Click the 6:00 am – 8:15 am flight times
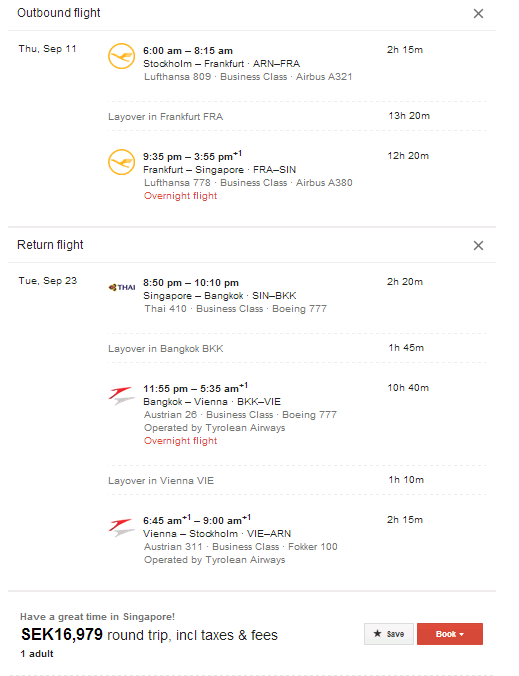 tap(188, 51)
